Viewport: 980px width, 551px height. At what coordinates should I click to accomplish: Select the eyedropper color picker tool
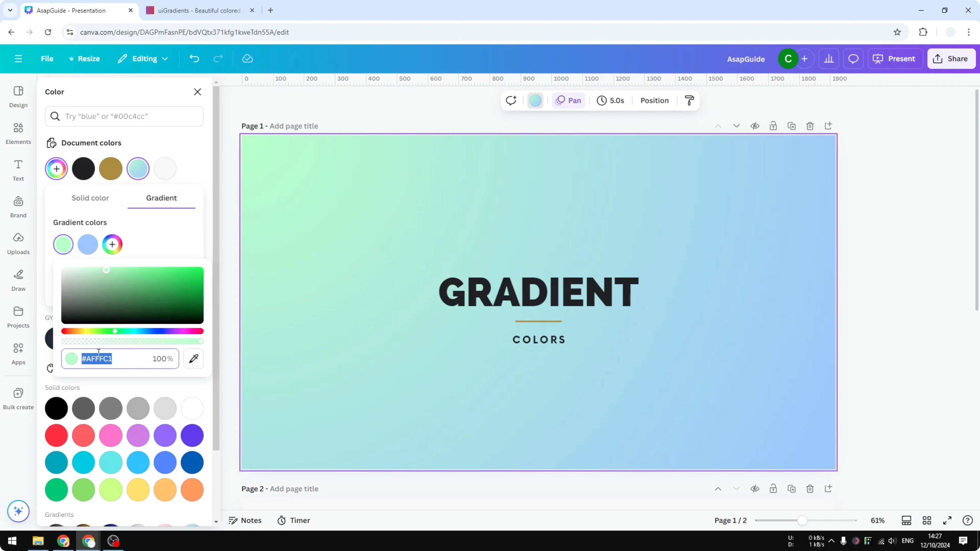pos(193,359)
